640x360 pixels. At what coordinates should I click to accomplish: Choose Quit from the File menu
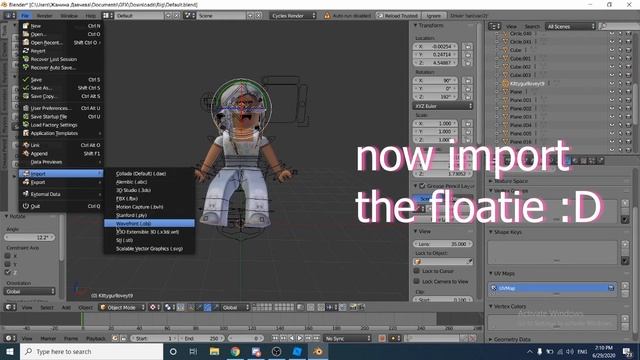[x=60, y=206]
